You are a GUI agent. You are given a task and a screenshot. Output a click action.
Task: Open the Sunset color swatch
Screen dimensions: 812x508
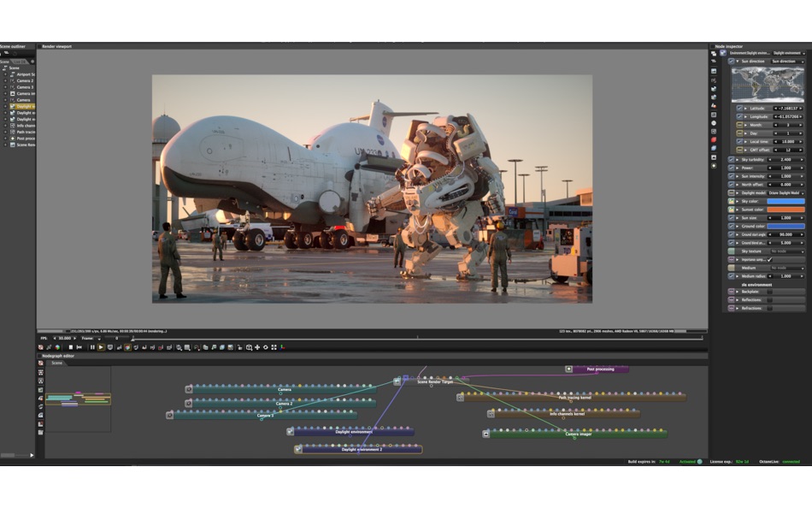coord(786,210)
